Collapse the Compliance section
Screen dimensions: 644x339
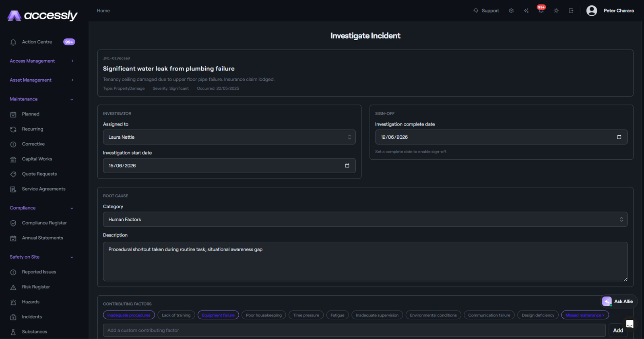tap(42, 208)
